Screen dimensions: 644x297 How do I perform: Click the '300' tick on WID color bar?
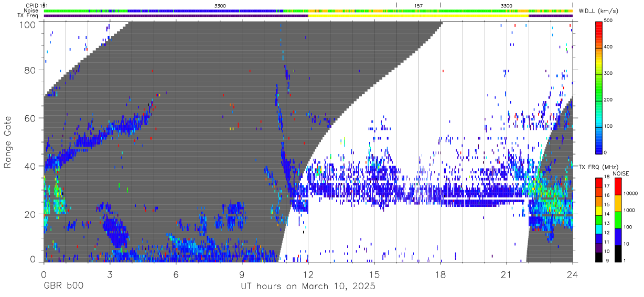click(609, 73)
